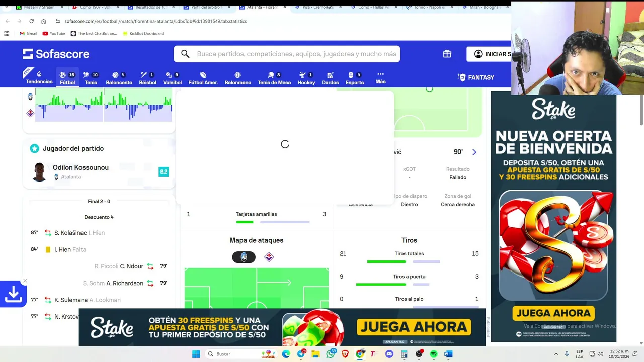Show next shot with the arrow
Screen dimensions: 644x362
coord(474,152)
